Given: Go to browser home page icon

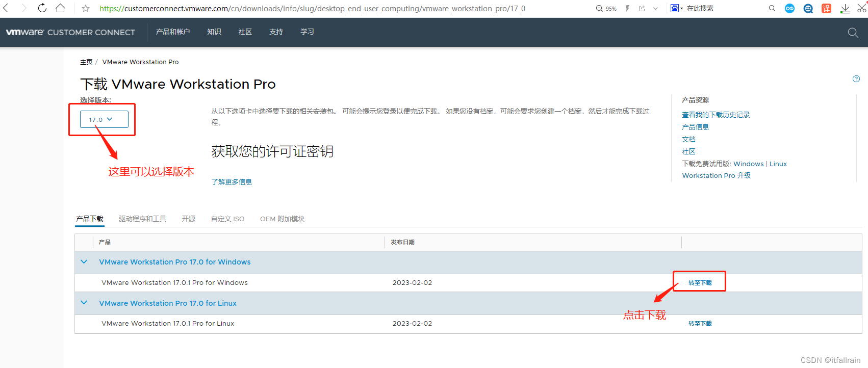Looking at the screenshot, I should click(x=60, y=8).
